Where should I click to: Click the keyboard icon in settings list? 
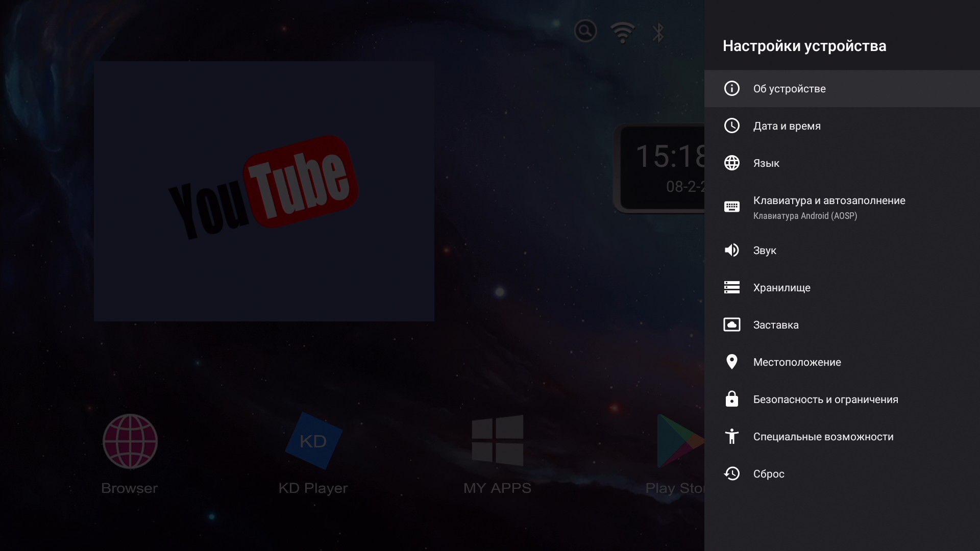pos(731,207)
